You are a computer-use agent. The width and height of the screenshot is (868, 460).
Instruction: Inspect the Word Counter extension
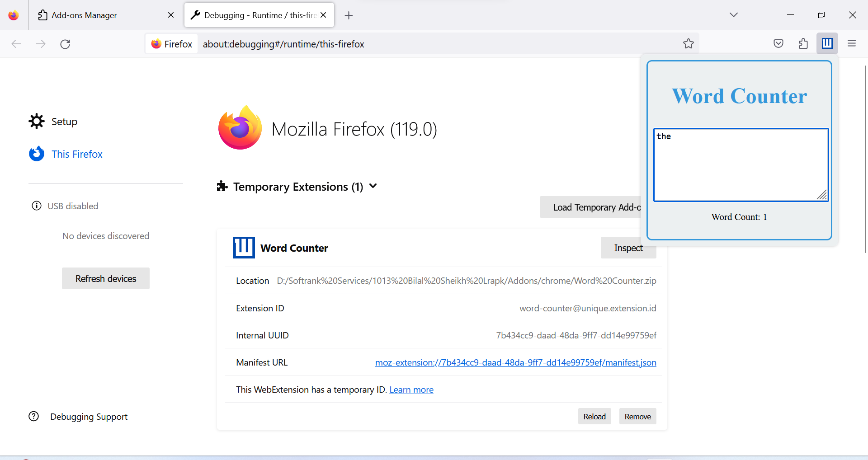pyautogui.click(x=628, y=248)
